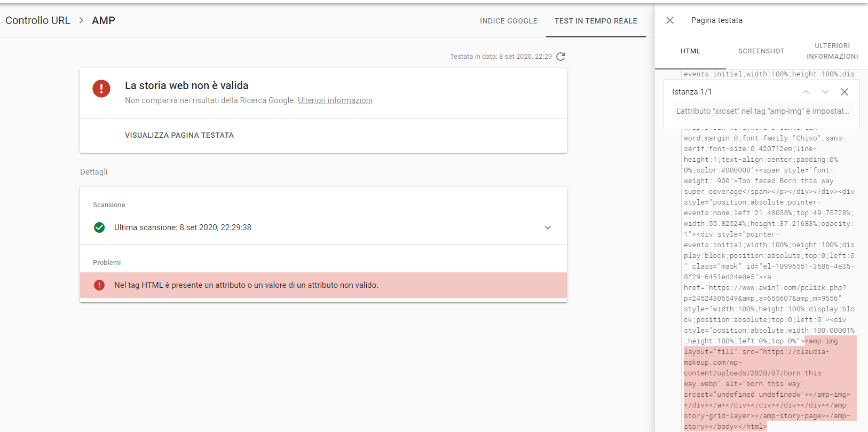Click red error icon beside invalid story message

tap(101, 89)
